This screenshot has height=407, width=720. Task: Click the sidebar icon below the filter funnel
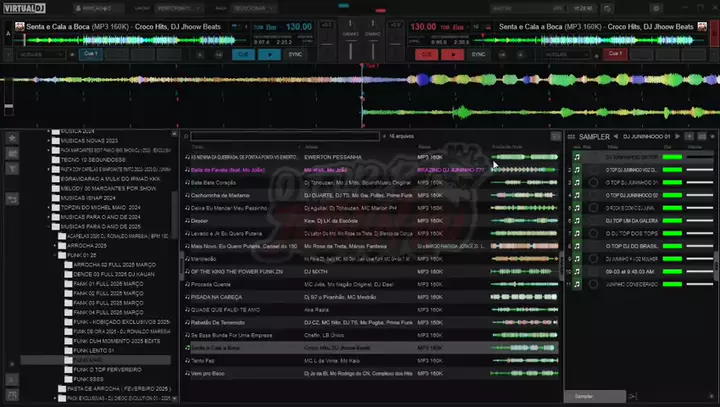(x=12, y=199)
